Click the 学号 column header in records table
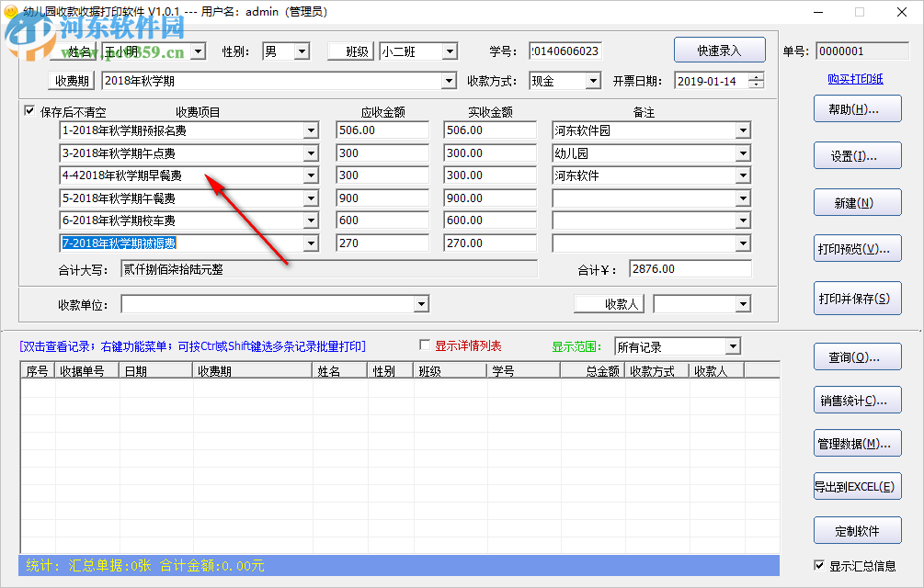The image size is (924, 588). (523, 371)
